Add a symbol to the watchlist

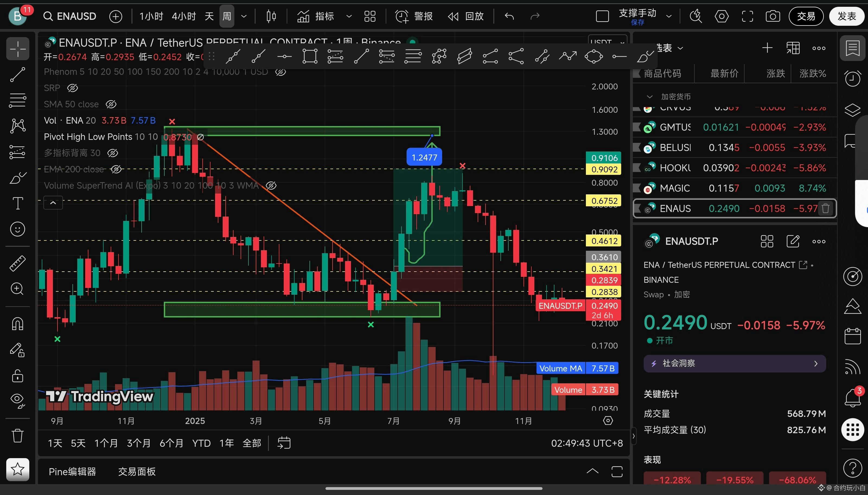767,48
